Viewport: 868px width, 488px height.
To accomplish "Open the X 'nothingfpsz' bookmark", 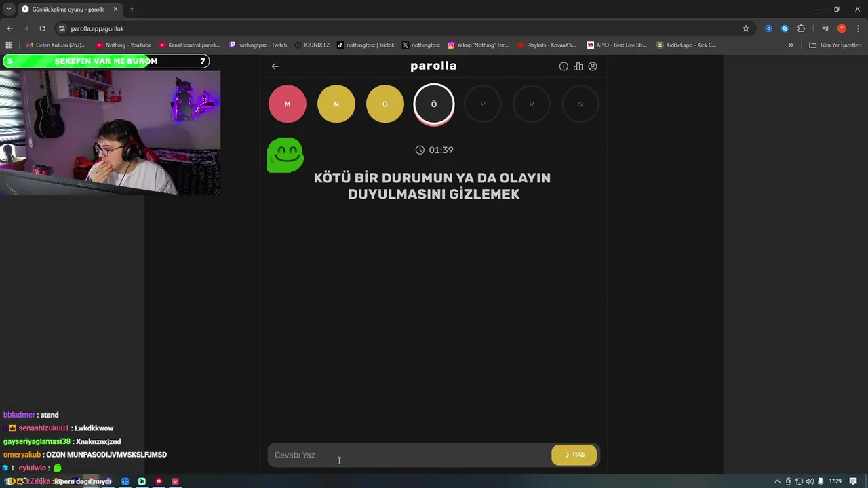I will (421, 45).
